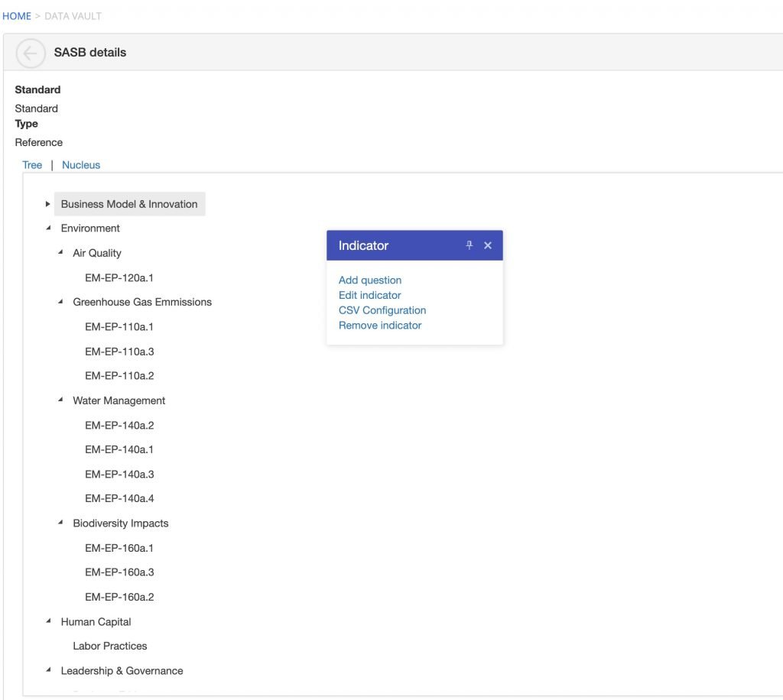Select indicator EM-EP-160a.3

click(x=119, y=572)
